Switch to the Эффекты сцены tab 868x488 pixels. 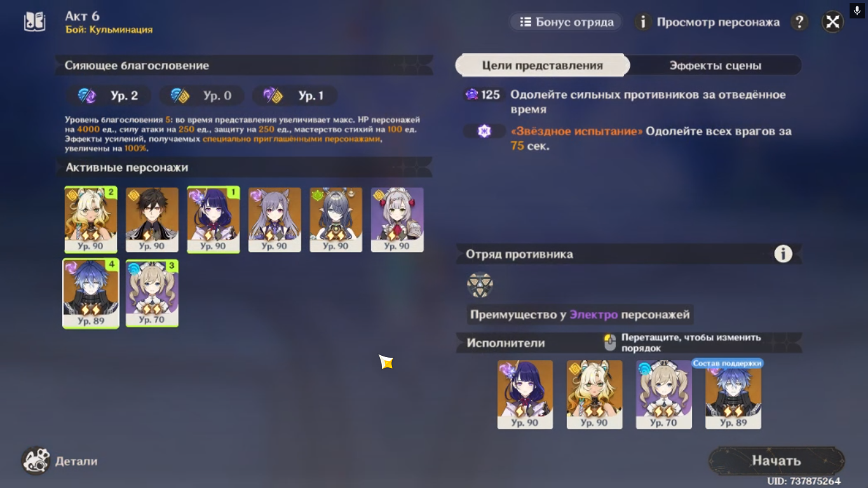[x=715, y=65]
